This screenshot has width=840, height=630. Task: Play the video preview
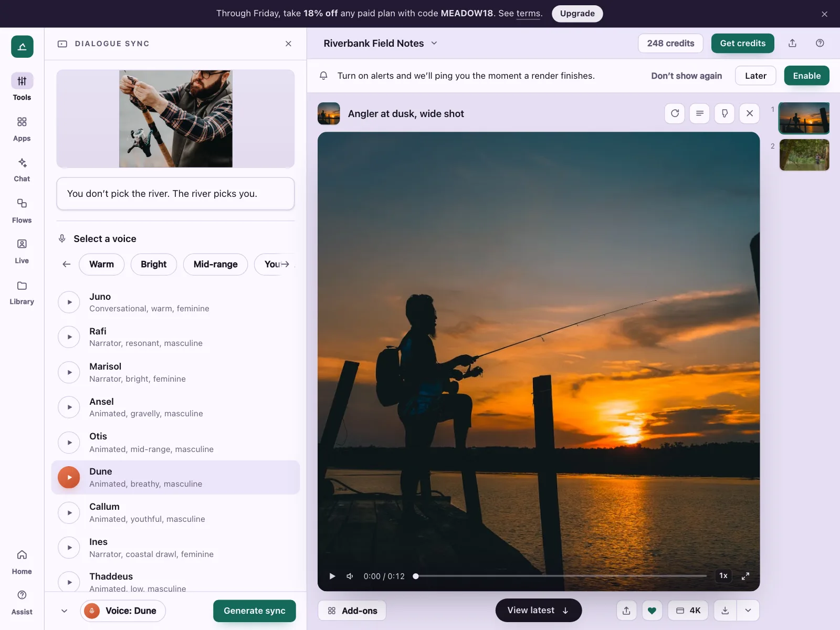pyautogui.click(x=332, y=576)
